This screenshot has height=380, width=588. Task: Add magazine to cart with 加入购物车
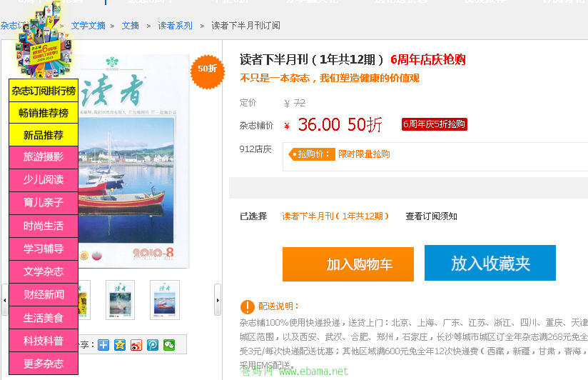[x=348, y=264]
